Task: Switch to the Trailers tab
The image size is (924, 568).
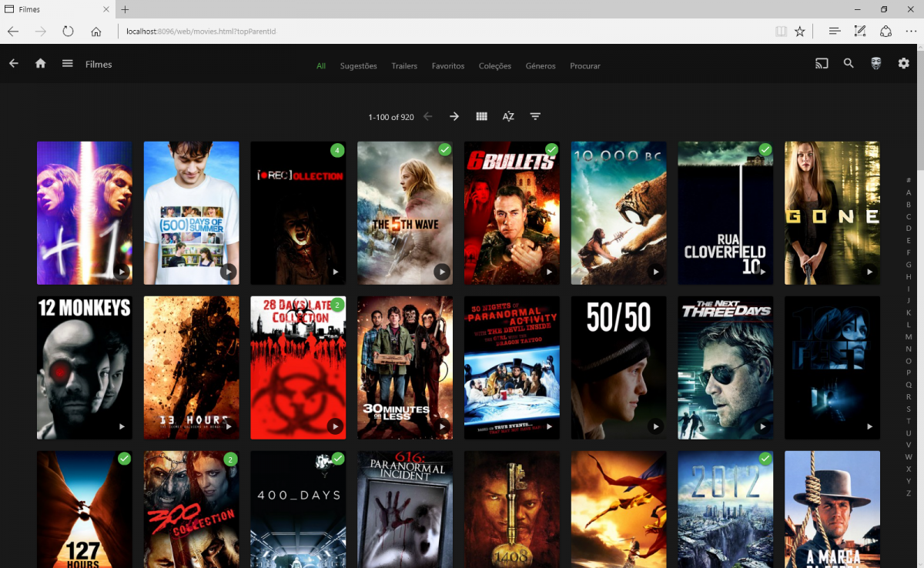Action: click(x=404, y=66)
